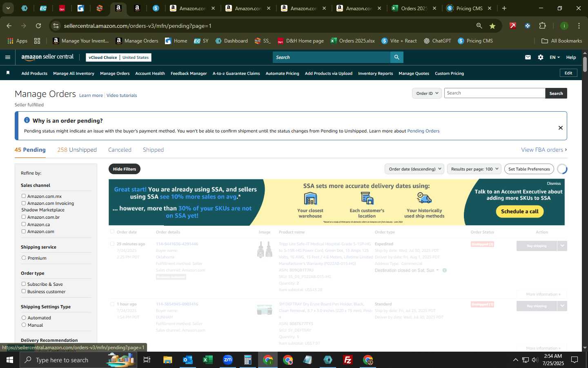588x368 pixels.
Task: Open browser zoom magnifier icon in address bar
Action: (x=479, y=26)
